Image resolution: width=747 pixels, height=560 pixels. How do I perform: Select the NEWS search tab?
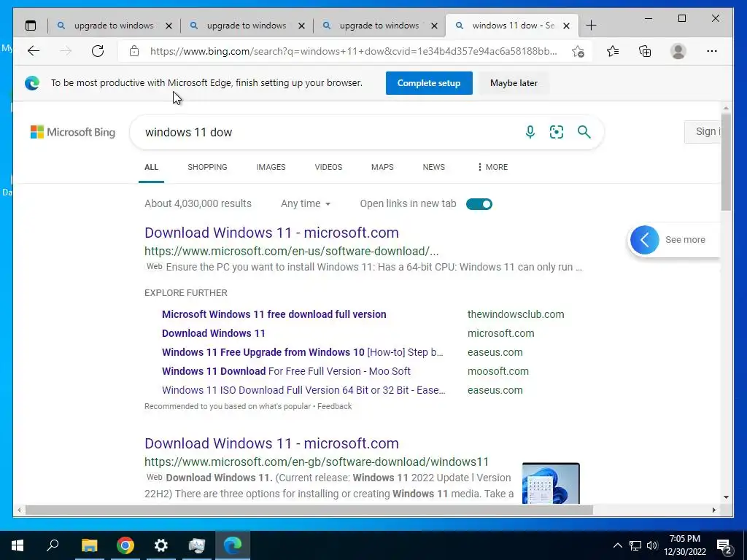[433, 167]
